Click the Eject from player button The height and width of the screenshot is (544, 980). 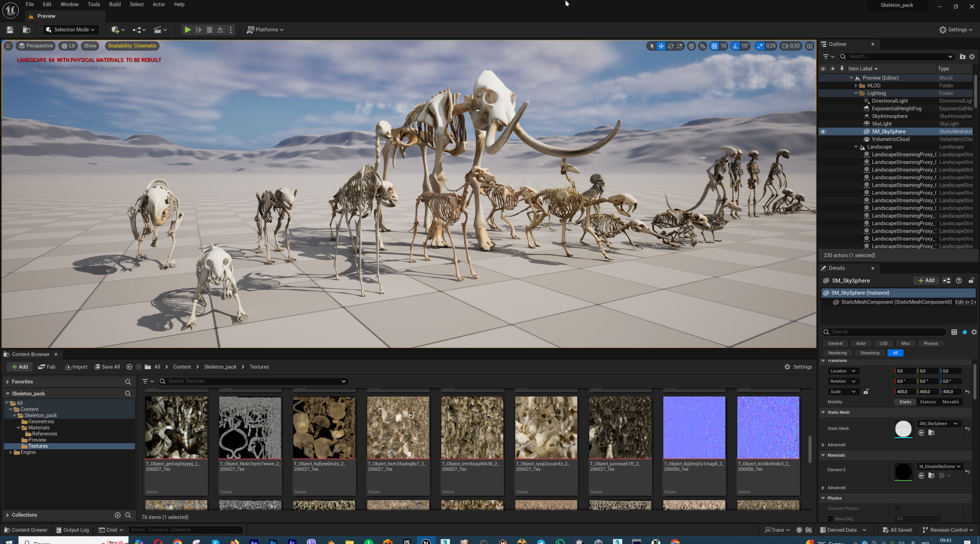tap(220, 30)
